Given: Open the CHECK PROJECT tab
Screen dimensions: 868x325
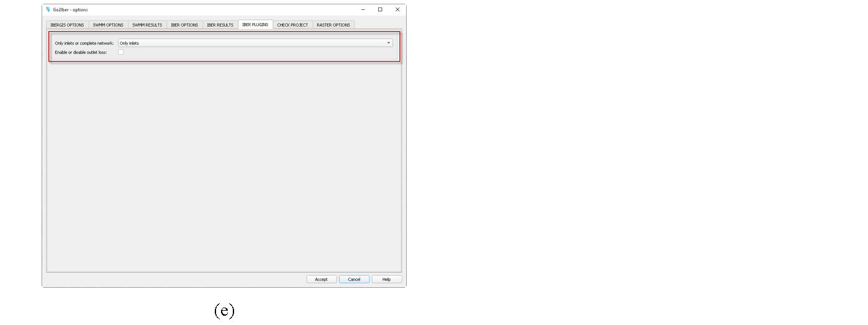Looking at the screenshot, I should 292,25.
